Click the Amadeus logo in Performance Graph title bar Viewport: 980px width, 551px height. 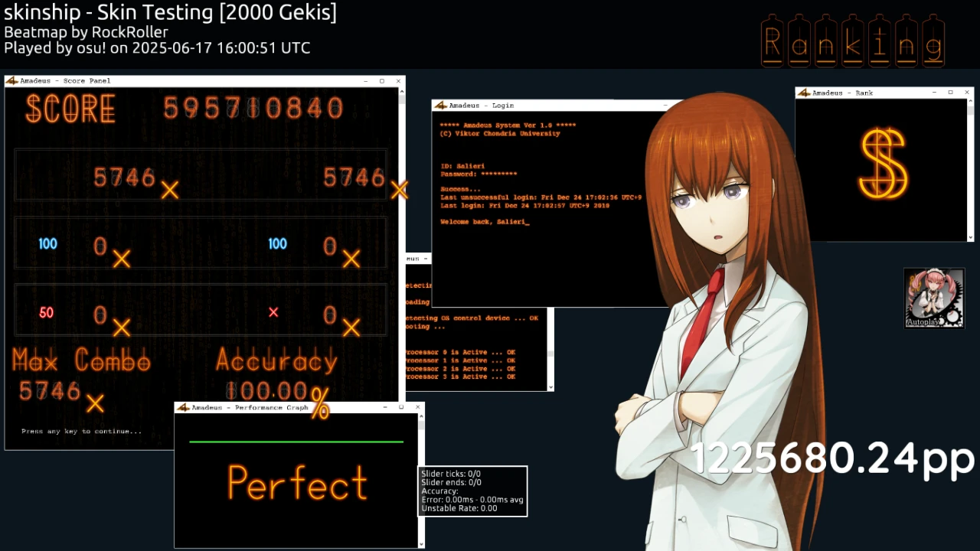click(182, 408)
